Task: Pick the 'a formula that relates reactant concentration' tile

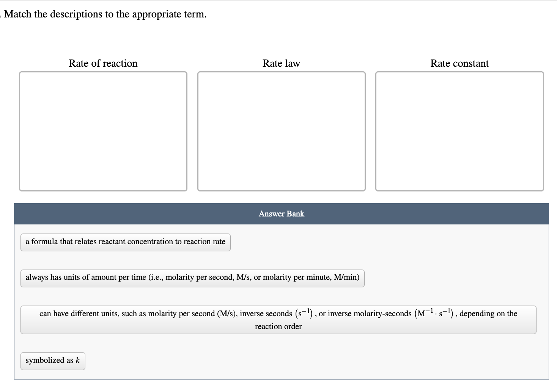Action: click(126, 242)
